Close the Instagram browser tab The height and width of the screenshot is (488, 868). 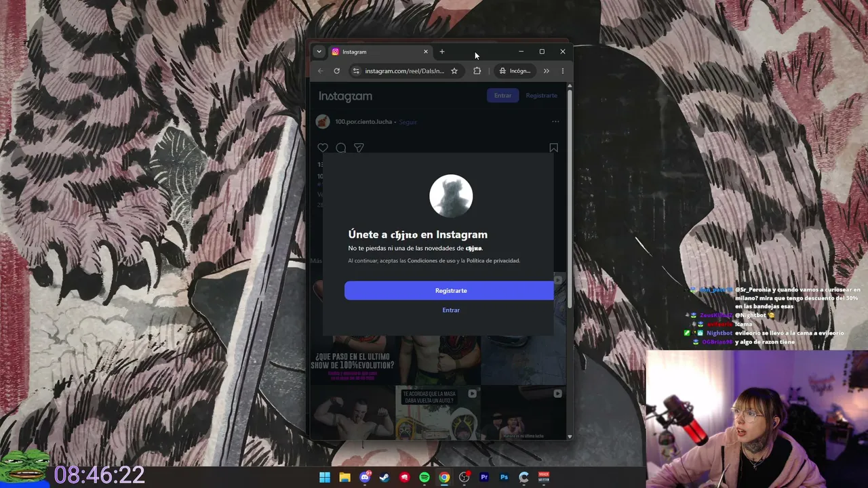[x=426, y=52]
